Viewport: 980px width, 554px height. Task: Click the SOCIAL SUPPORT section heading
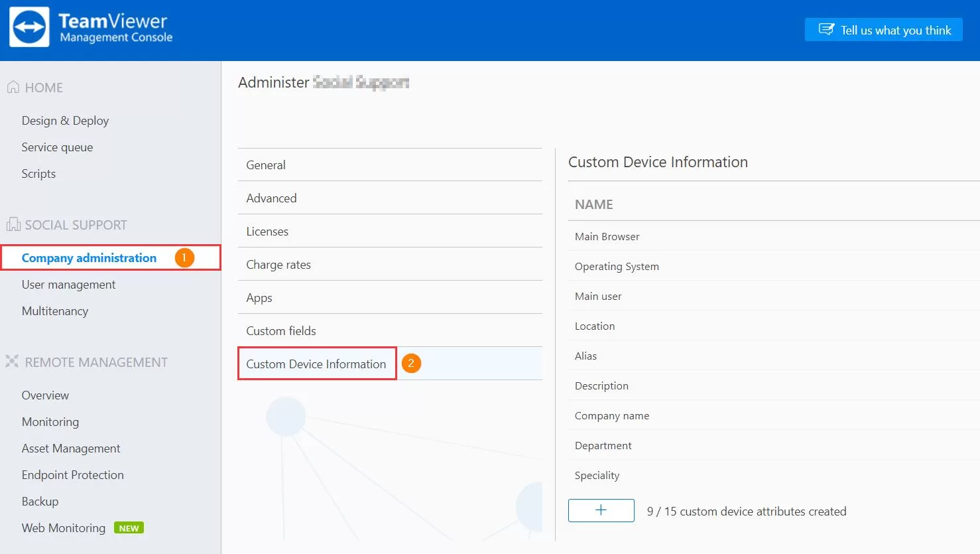(x=76, y=224)
